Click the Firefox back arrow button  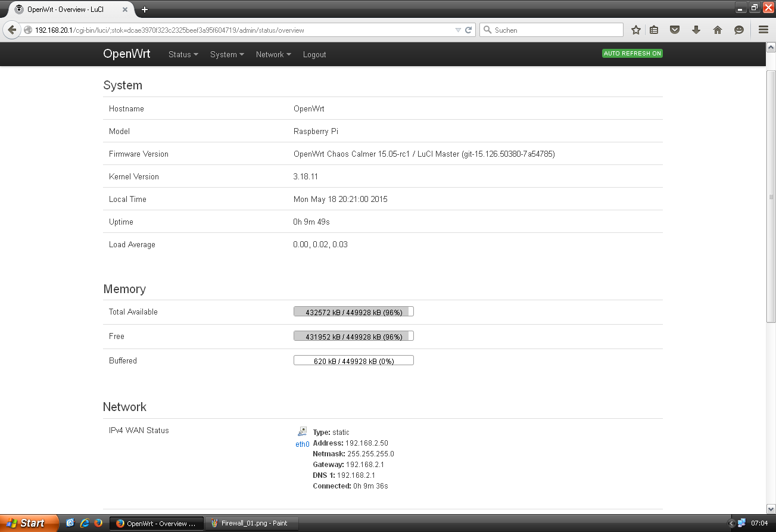coord(11,30)
